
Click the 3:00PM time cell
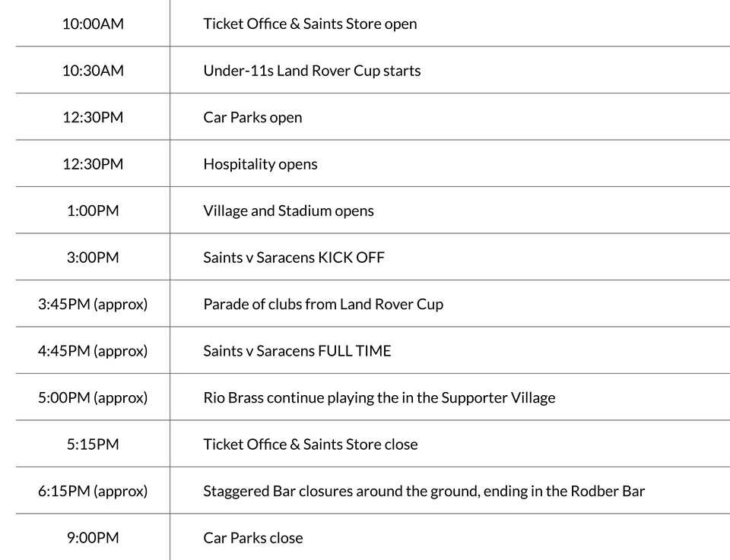click(93, 258)
